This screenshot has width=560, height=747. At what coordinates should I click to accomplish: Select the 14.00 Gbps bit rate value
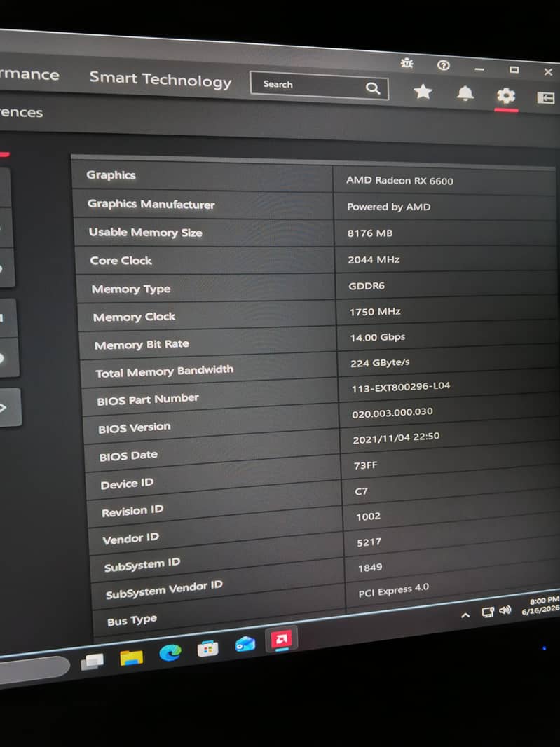click(x=378, y=337)
